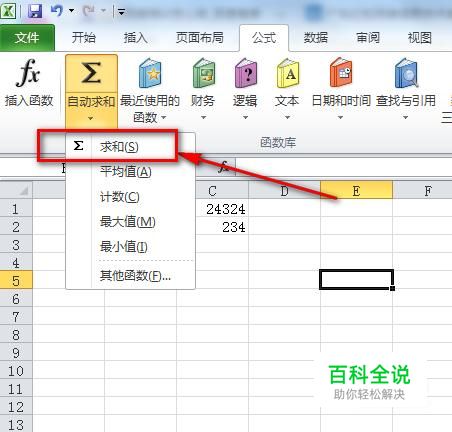Expand the Recently Used (函数) dropdown arrow

click(163, 118)
